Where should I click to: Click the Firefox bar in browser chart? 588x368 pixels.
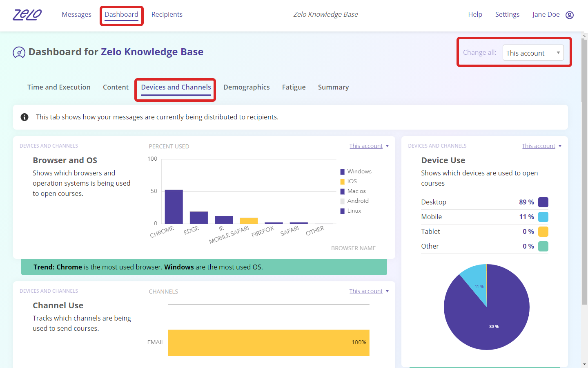click(x=274, y=223)
